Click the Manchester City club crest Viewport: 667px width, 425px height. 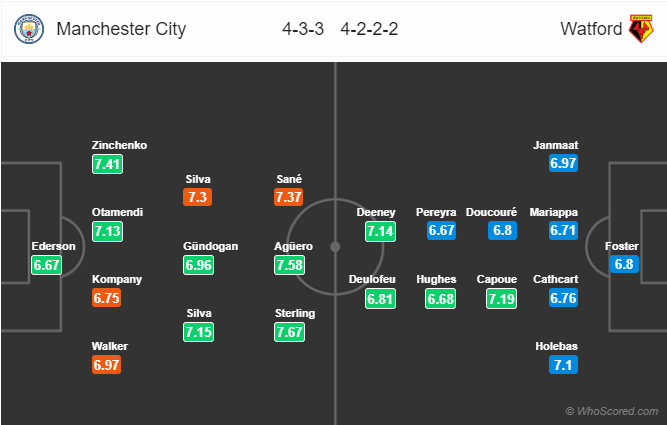29,29
